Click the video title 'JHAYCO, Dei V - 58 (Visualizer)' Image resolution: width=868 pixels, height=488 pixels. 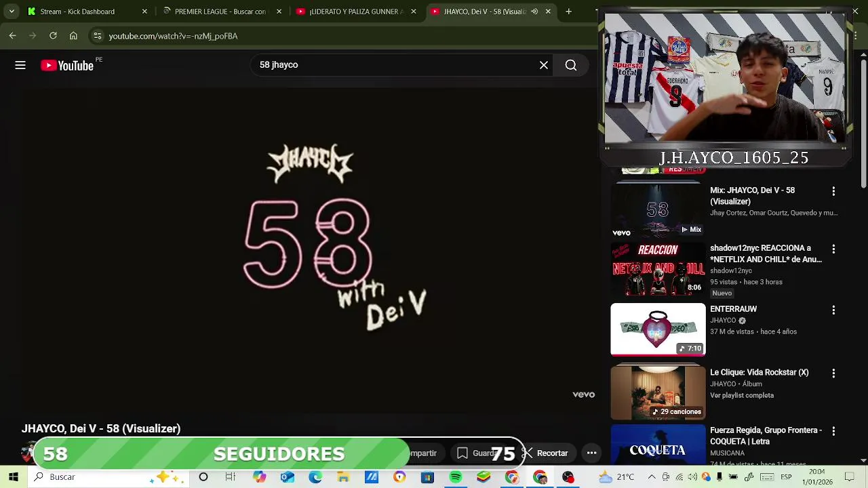click(x=101, y=428)
